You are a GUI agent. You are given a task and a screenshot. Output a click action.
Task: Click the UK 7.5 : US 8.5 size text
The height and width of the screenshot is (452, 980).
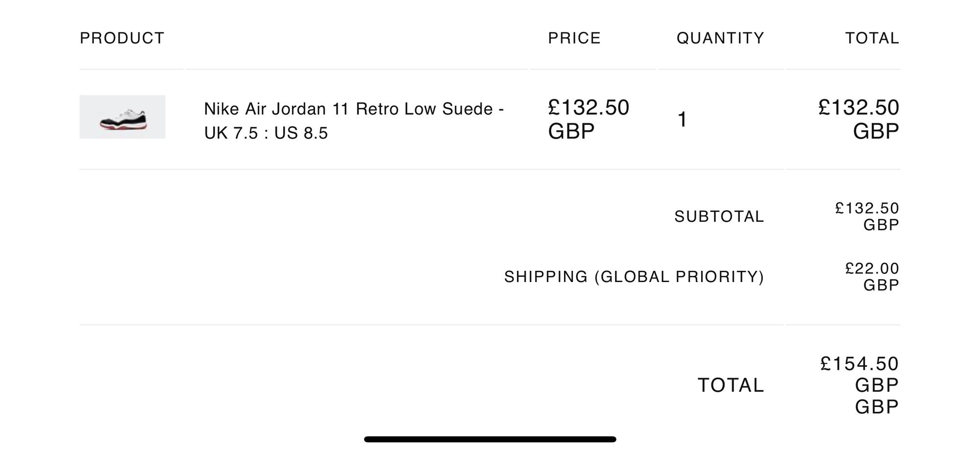[266, 133]
